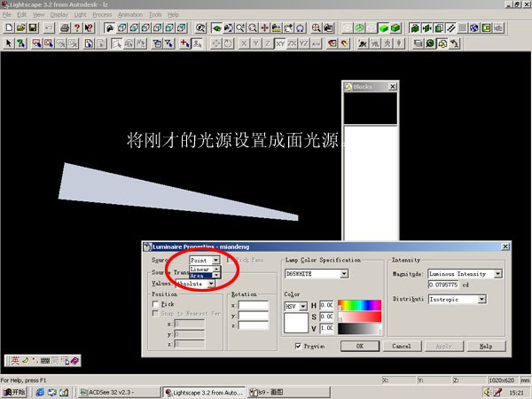Screen dimensions: 532x399
Task: Click the query select green question icon
Action: [21, 43]
